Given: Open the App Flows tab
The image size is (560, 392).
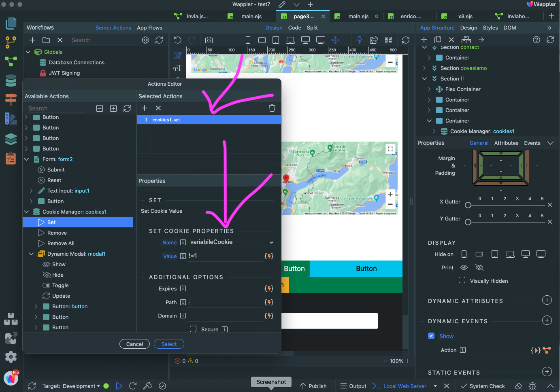Looking at the screenshot, I should pos(149,28).
